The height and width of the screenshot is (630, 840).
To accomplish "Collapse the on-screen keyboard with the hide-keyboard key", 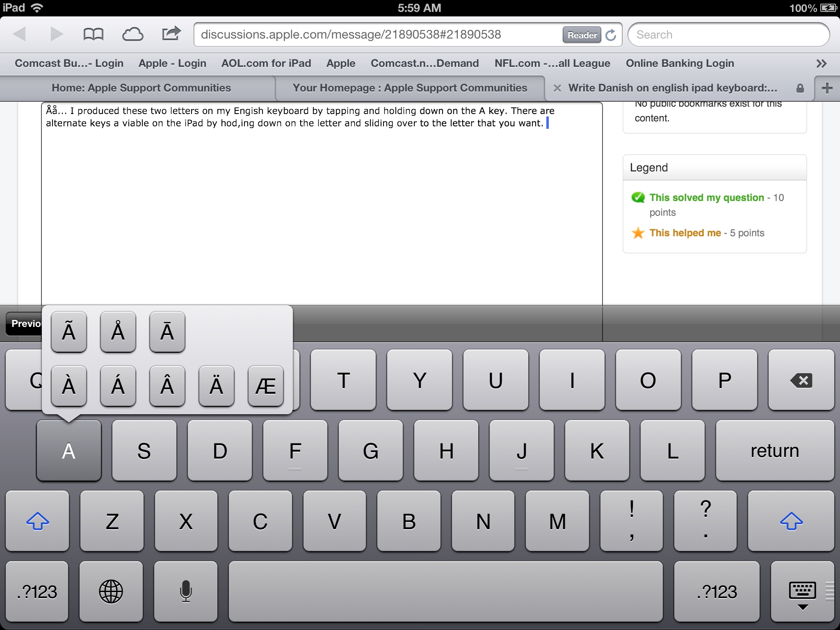I will click(x=802, y=591).
